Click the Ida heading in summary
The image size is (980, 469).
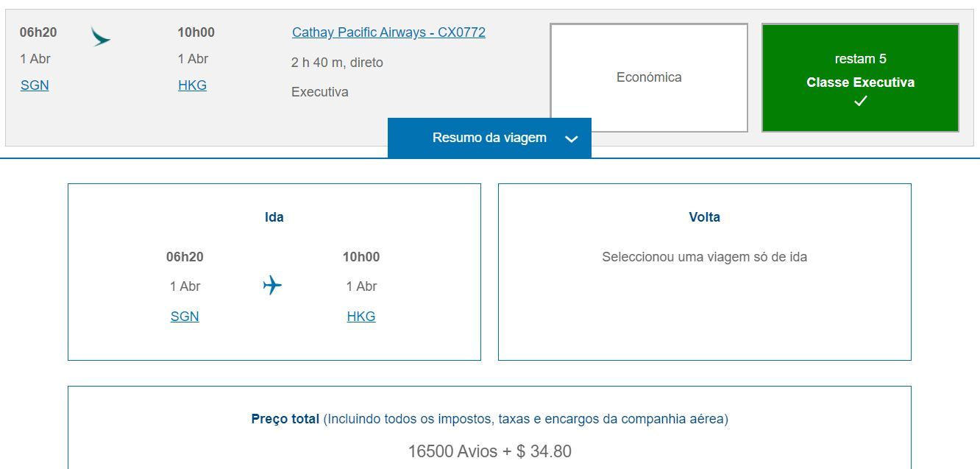click(x=274, y=217)
